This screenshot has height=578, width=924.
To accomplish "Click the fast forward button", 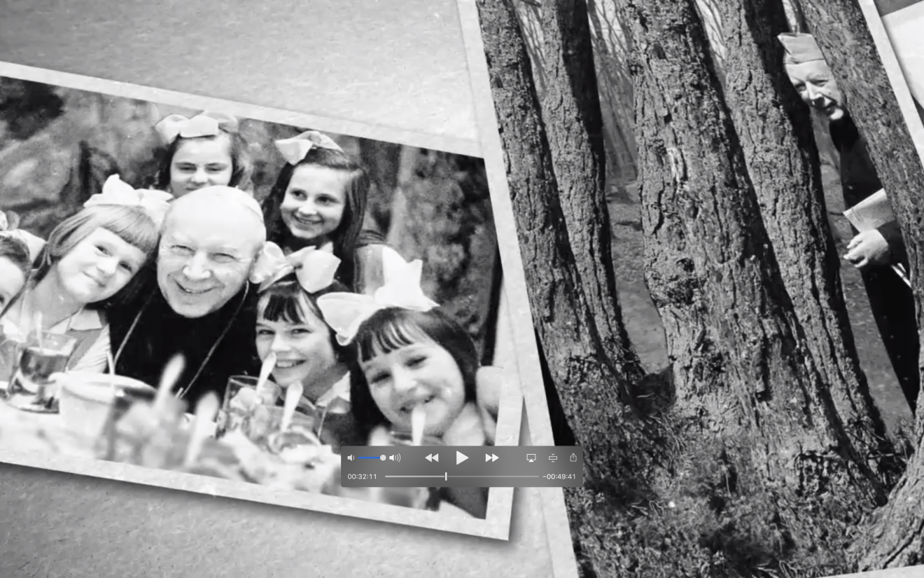I will 492,457.
